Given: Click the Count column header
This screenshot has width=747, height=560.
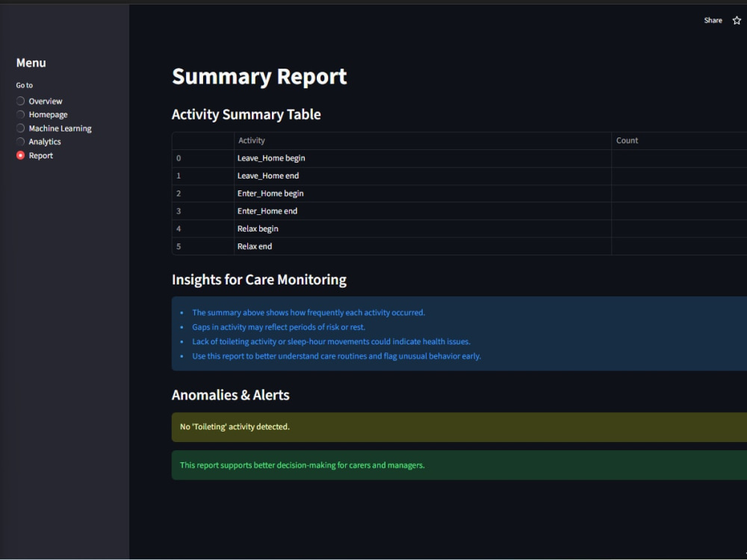Looking at the screenshot, I should point(679,140).
